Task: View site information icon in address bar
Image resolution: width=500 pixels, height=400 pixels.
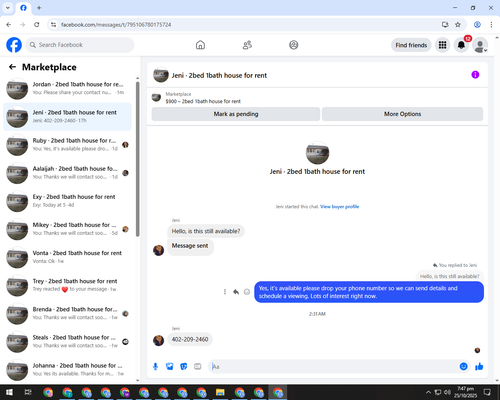Action: 53,25
